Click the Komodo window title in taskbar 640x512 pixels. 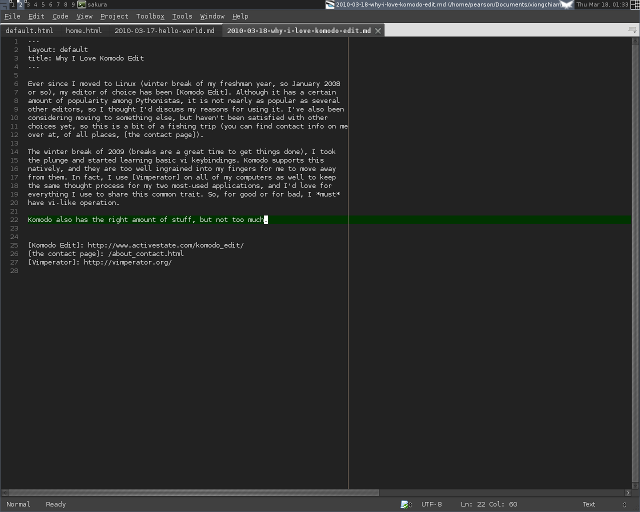tap(449, 4)
